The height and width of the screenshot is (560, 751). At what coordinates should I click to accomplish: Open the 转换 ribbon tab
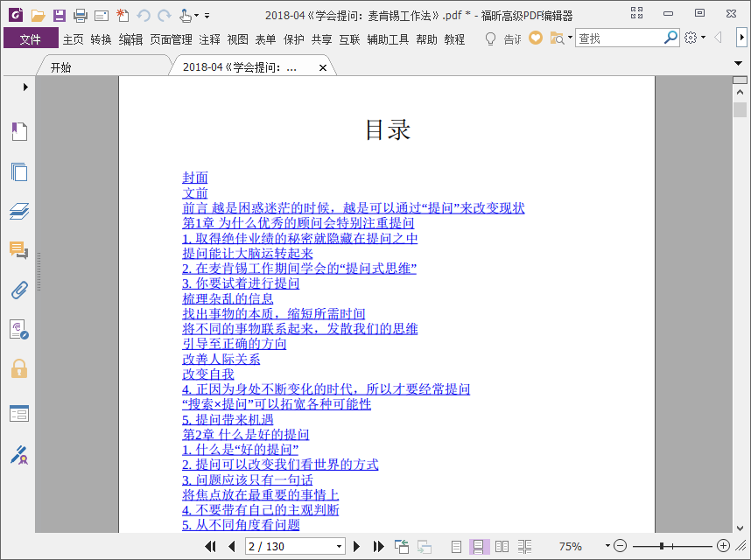click(x=101, y=39)
